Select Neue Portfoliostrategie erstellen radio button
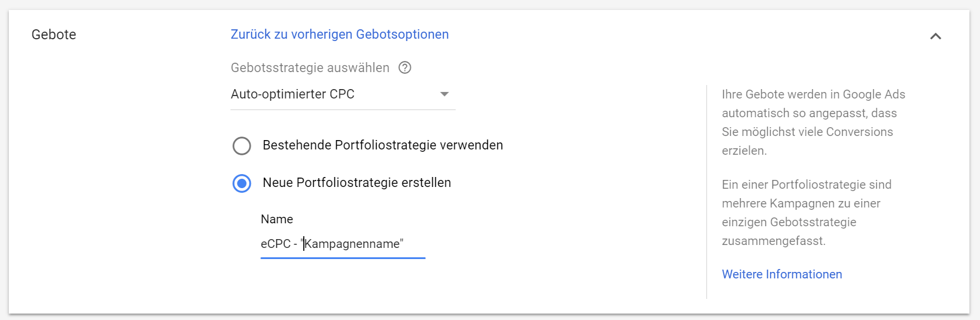The image size is (980, 320). (242, 183)
